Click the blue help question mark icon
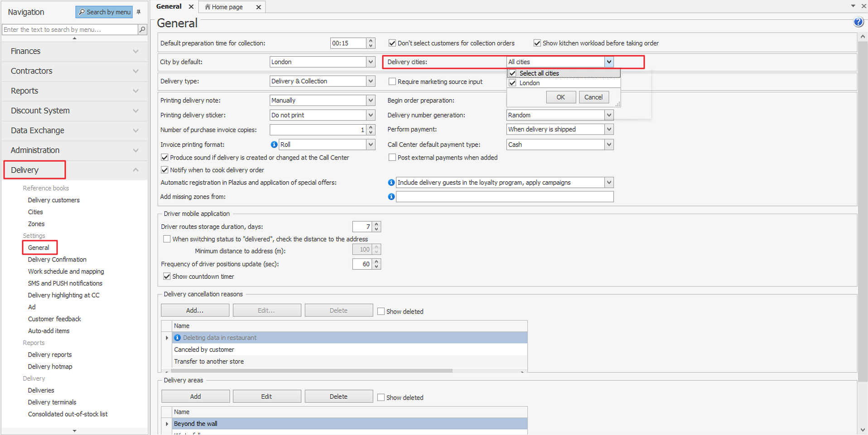This screenshot has height=435, width=868. tap(858, 22)
